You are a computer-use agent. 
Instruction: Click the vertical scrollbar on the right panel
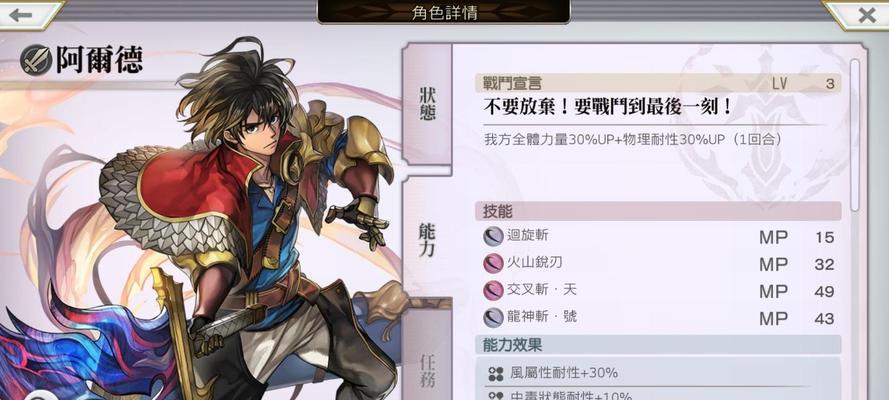(x=855, y=135)
